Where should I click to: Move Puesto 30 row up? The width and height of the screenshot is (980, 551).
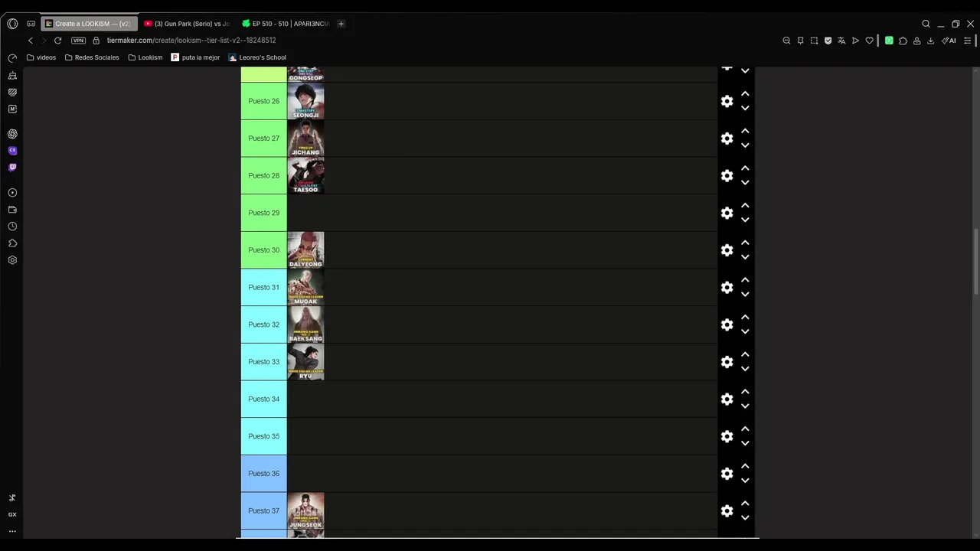click(745, 243)
